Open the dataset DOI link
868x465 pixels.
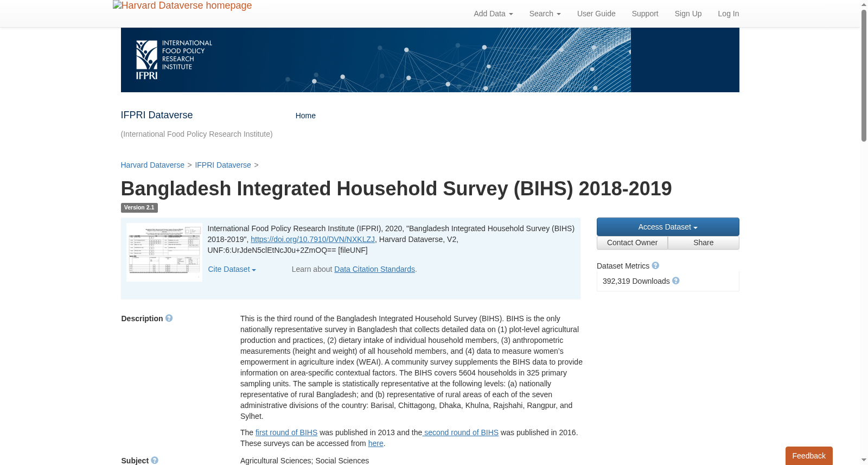[x=312, y=239]
